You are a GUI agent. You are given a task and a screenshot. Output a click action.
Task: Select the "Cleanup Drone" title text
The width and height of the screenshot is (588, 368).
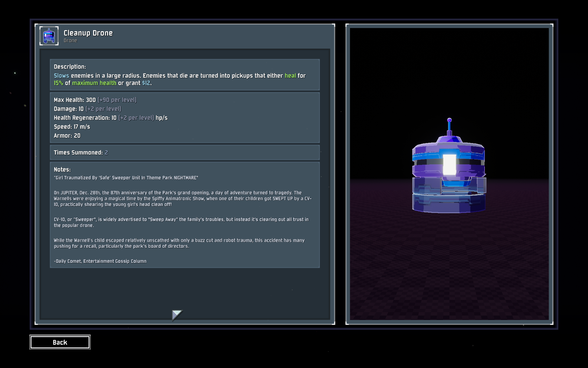[x=88, y=33]
